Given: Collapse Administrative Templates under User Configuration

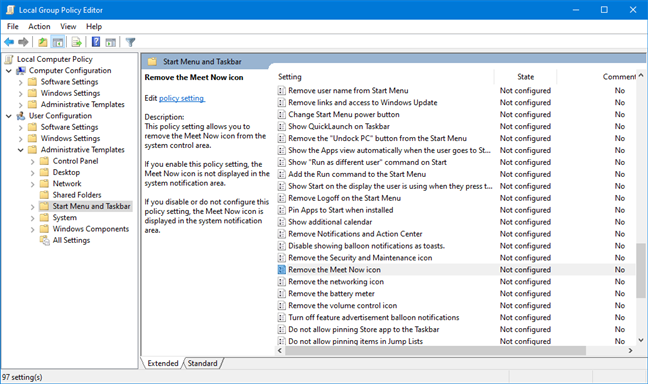Looking at the screenshot, I should pos(20,150).
